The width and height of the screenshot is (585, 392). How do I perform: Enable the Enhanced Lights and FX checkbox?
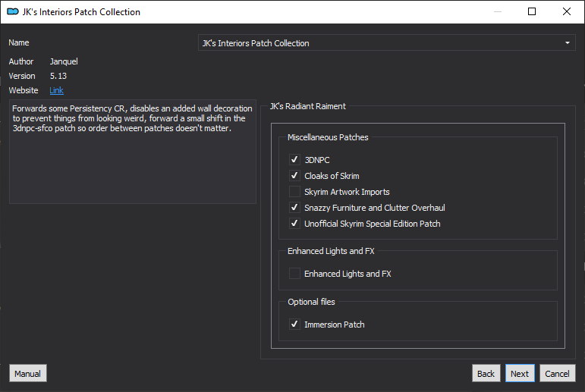click(x=294, y=274)
